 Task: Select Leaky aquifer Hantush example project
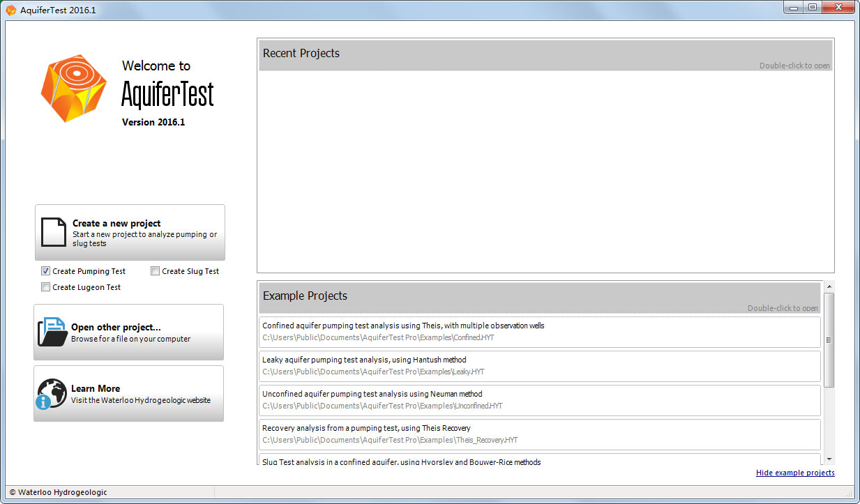pos(540,366)
